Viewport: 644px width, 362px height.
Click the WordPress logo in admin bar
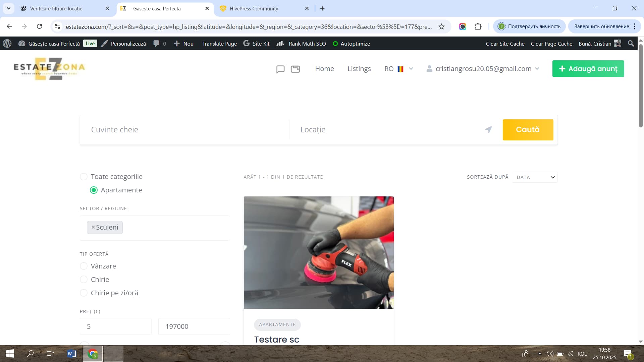click(7, 44)
